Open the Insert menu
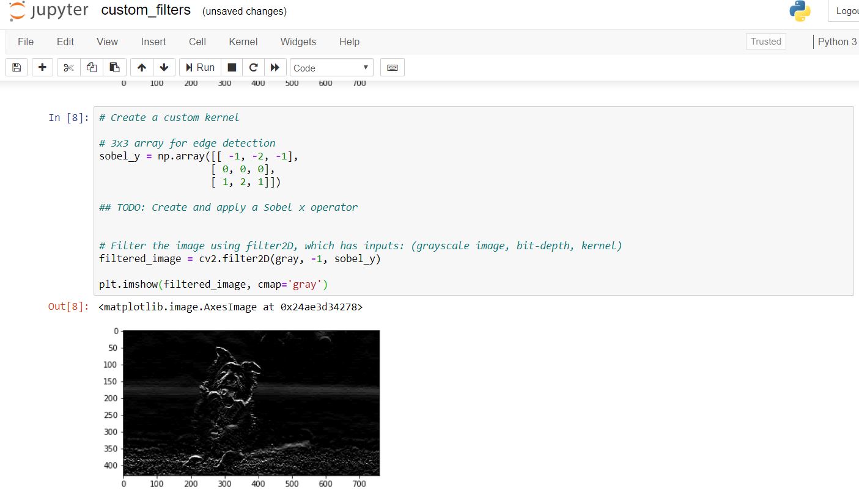Viewport: 859px width, 504px height. pyautogui.click(x=153, y=42)
